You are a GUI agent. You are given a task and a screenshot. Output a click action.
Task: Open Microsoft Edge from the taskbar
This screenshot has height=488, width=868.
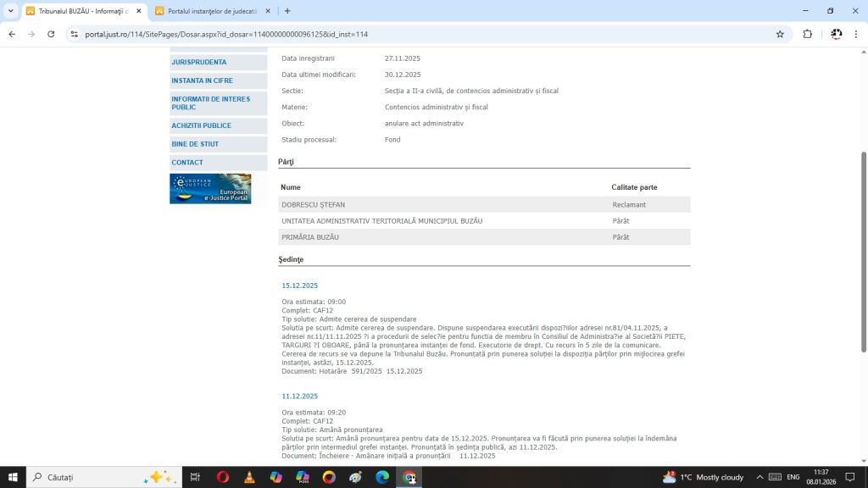click(381, 477)
